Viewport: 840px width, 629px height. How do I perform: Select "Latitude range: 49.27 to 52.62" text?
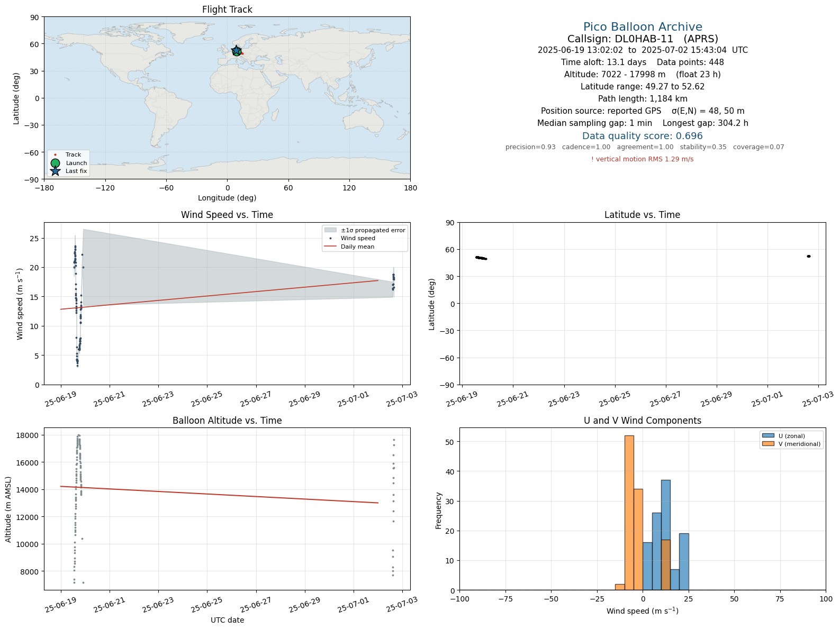(643, 87)
